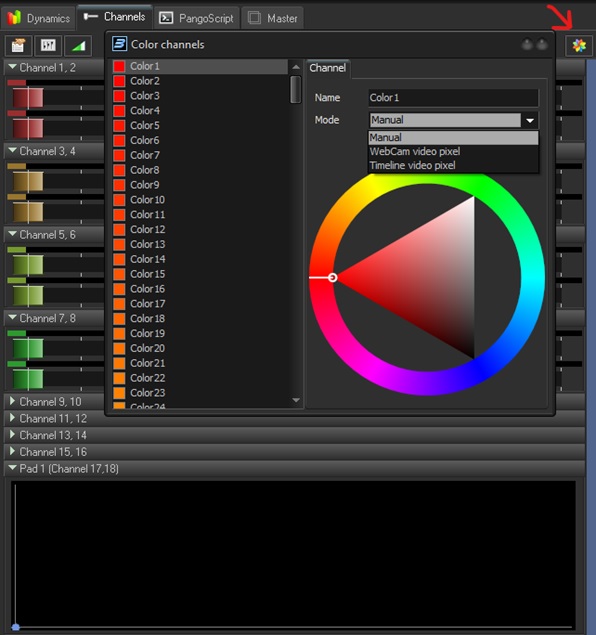Click the Name input field
The height and width of the screenshot is (635, 596).
coord(453,98)
